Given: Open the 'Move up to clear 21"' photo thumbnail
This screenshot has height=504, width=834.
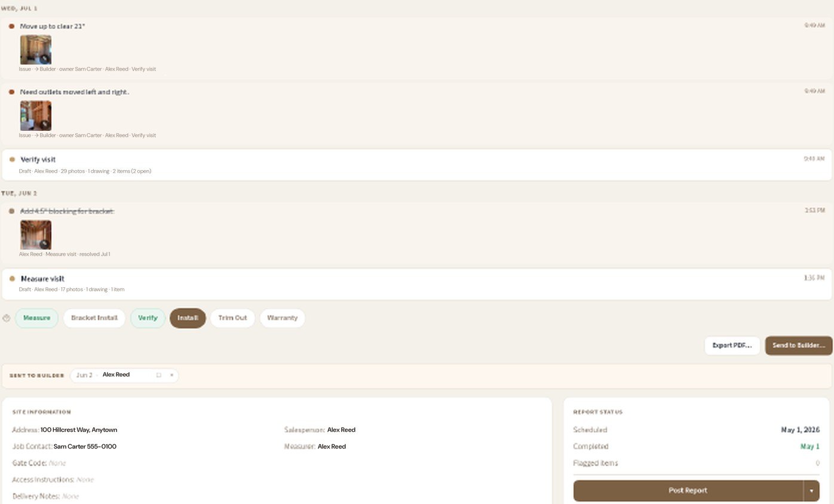Looking at the screenshot, I should (x=36, y=50).
